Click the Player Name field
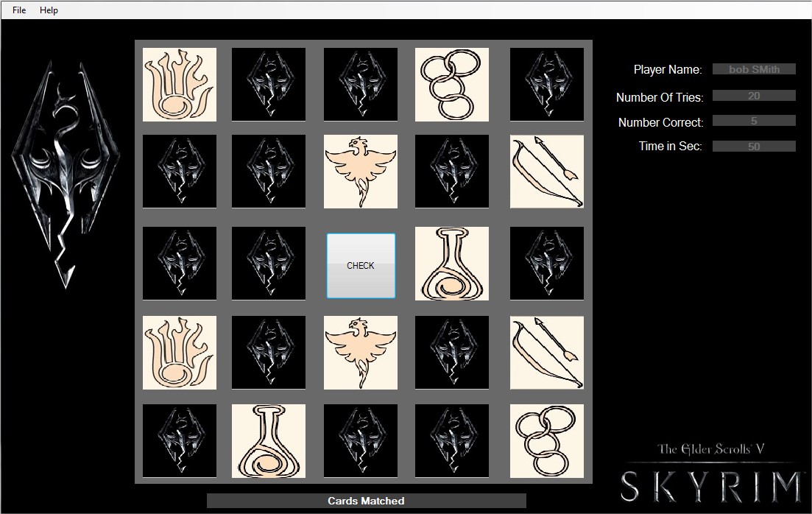This screenshot has height=514, width=812. click(x=754, y=69)
